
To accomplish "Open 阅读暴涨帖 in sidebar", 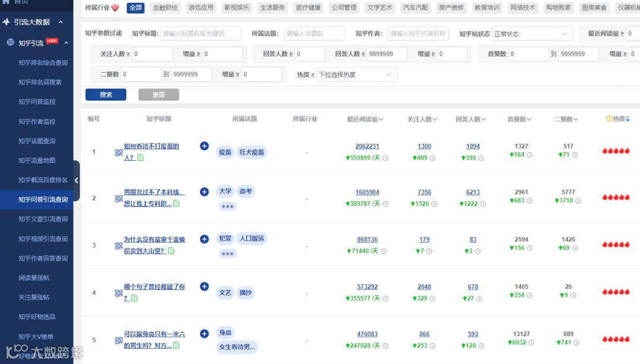I will click(x=34, y=278).
